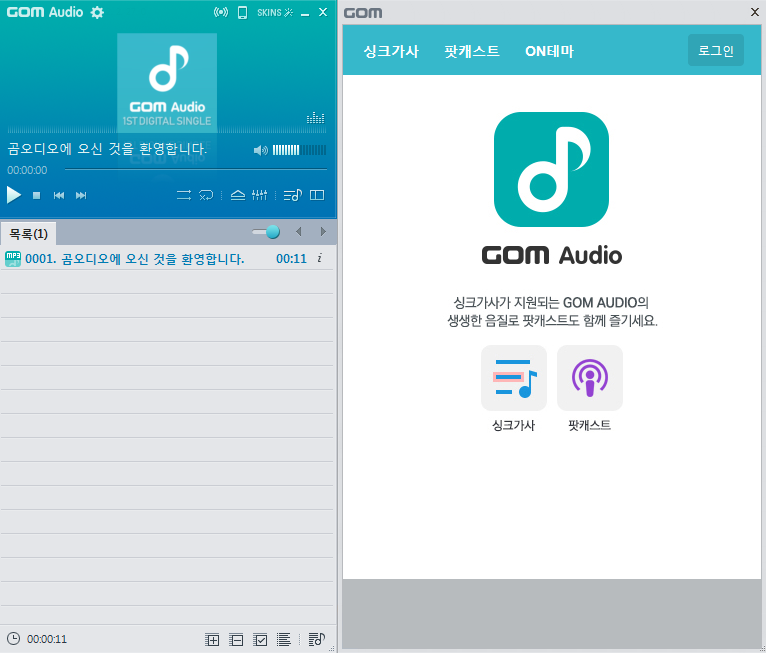Skip to next track

click(81, 195)
